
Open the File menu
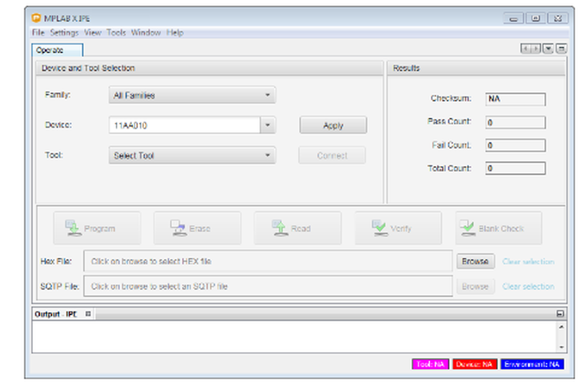tap(38, 33)
